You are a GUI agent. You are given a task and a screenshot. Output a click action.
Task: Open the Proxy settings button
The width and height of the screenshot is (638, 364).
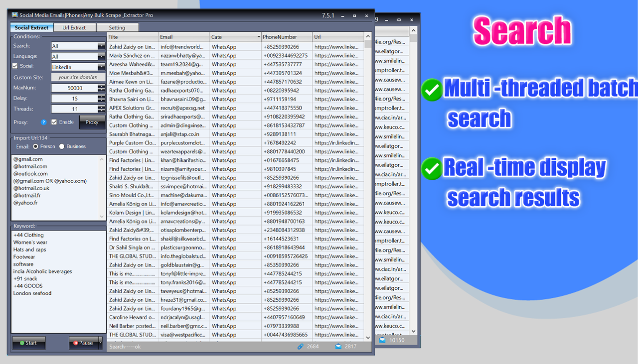click(92, 122)
